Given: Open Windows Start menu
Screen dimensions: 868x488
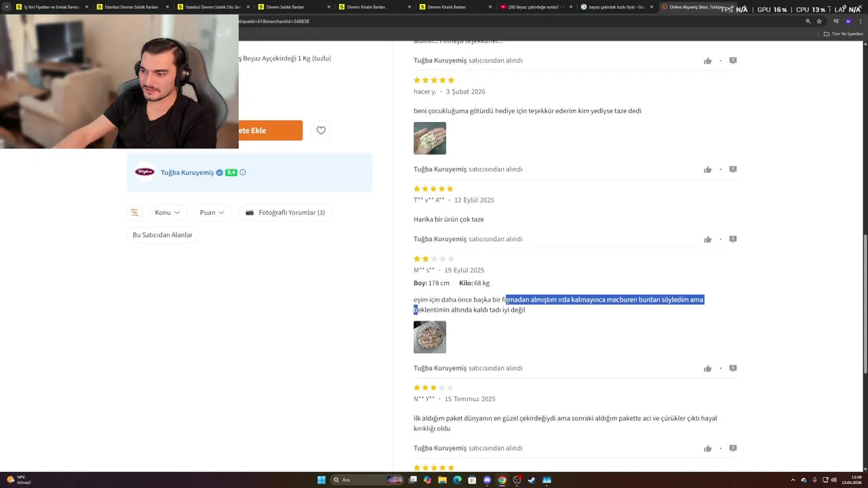Looking at the screenshot, I should 321,480.
